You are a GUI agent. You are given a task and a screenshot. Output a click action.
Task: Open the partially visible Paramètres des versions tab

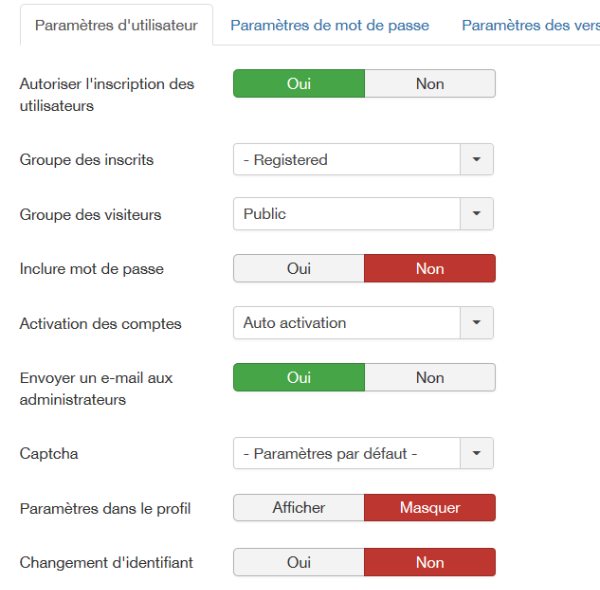click(530, 25)
